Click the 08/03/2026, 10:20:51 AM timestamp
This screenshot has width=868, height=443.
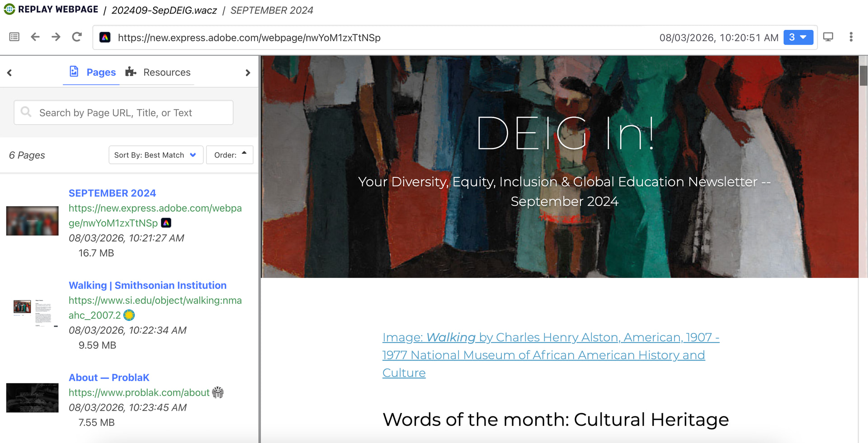(x=719, y=38)
